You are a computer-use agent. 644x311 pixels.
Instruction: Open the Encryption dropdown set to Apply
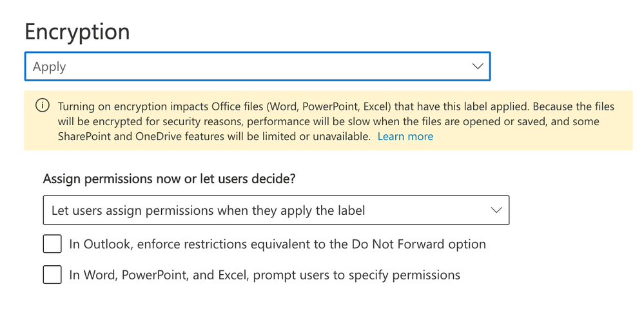[x=257, y=66]
